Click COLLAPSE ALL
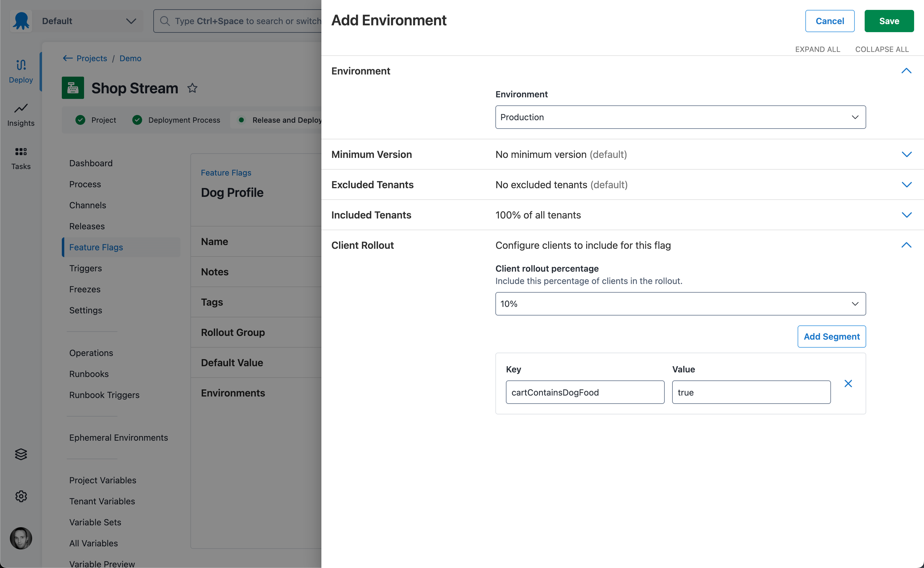 (x=882, y=49)
